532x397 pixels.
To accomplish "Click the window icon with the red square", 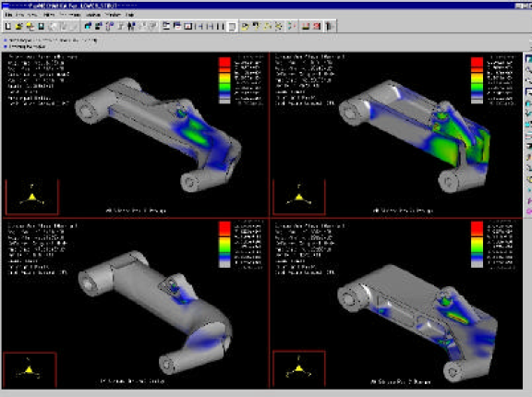I will pyautogui.click(x=188, y=26).
